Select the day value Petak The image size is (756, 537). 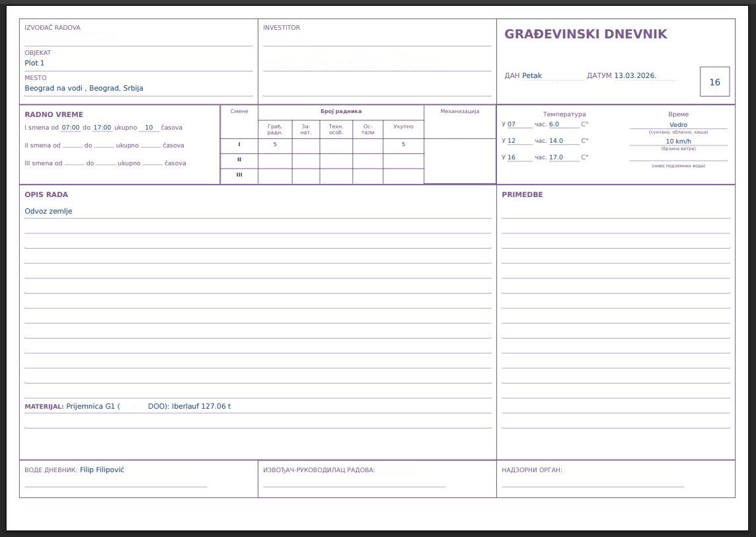click(x=532, y=75)
